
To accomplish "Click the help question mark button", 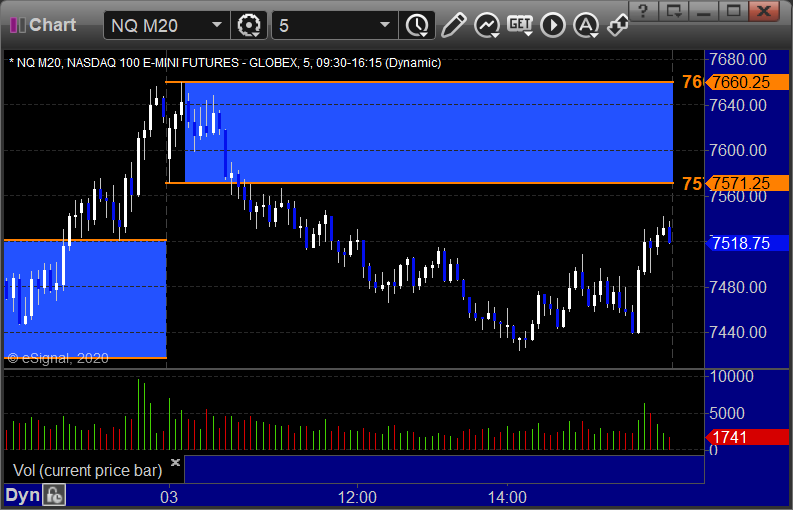I will [x=643, y=10].
